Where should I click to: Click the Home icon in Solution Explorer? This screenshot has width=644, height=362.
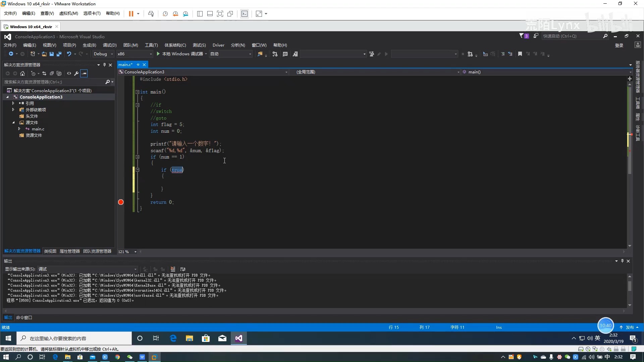(x=22, y=73)
